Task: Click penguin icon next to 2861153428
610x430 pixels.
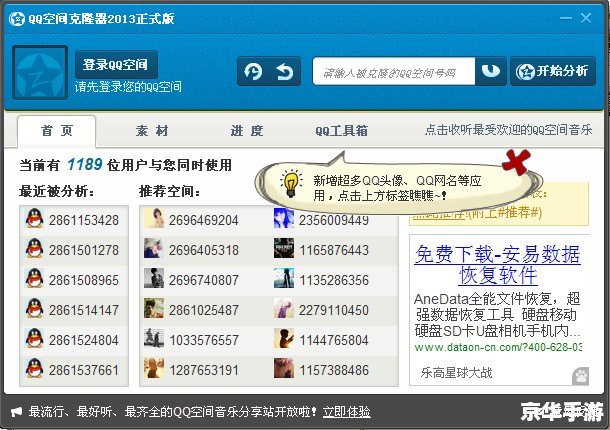Action: click(x=34, y=219)
